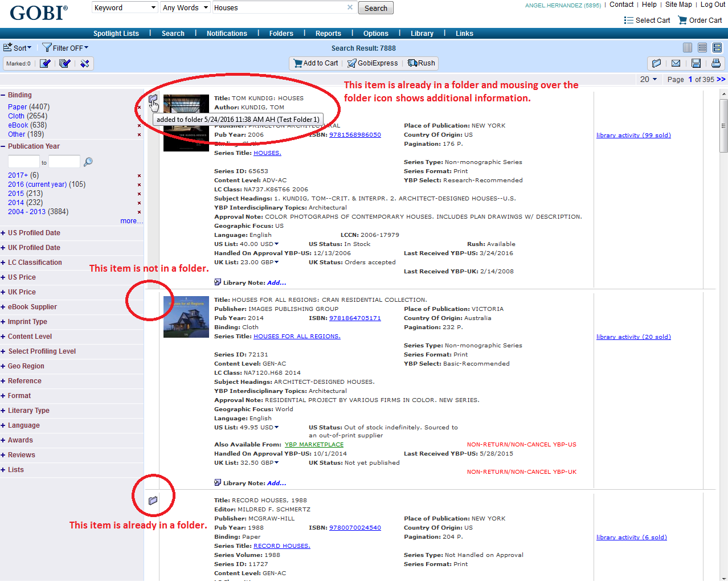Viewport: 728px width, 582px height.
Task: Click the Publication Year 'to' input box
Action: coord(64,162)
